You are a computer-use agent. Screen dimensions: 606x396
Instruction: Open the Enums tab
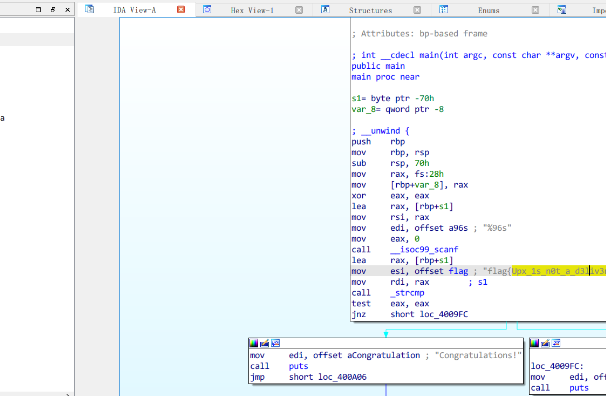(x=489, y=10)
